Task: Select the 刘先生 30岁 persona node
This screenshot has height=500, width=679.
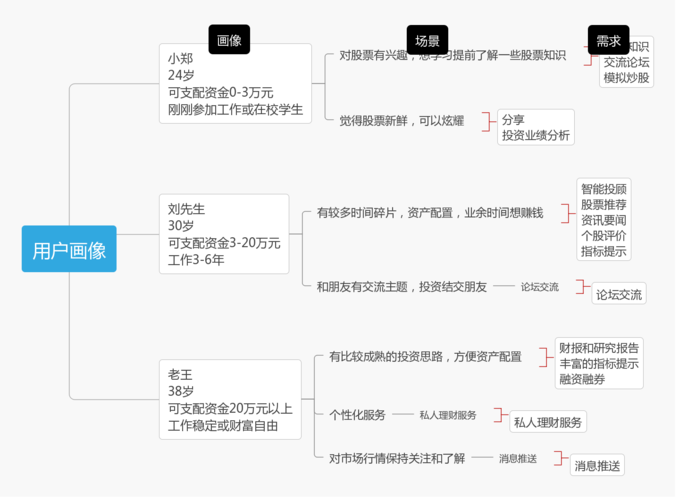Action: pos(224,234)
